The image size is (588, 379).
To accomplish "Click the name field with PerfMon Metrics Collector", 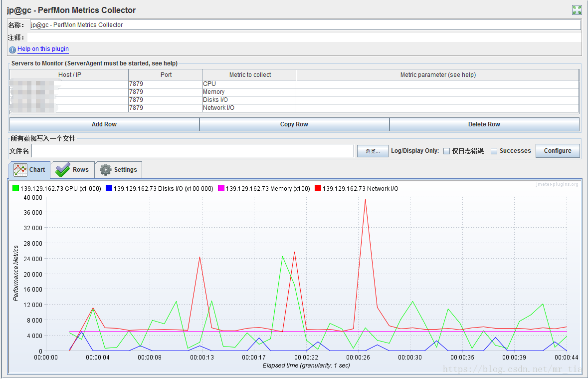I will pyautogui.click(x=305, y=25).
